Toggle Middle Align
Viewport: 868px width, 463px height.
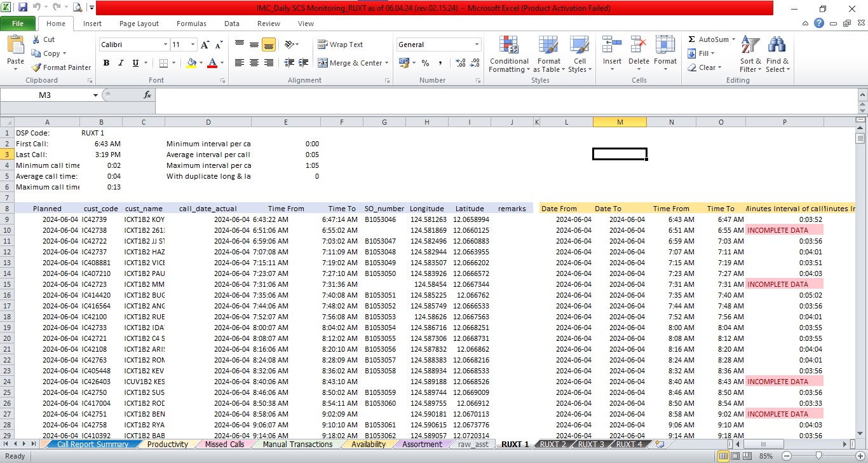254,45
